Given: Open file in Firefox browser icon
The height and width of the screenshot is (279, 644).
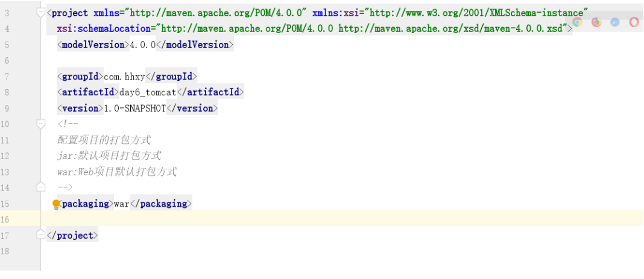Looking at the screenshot, I should [x=596, y=22].
